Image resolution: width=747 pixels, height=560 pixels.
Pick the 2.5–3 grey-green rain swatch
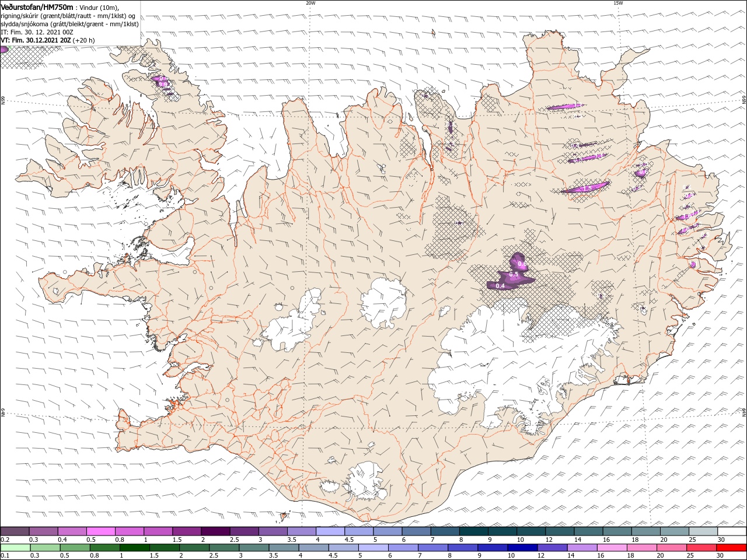coord(224,548)
